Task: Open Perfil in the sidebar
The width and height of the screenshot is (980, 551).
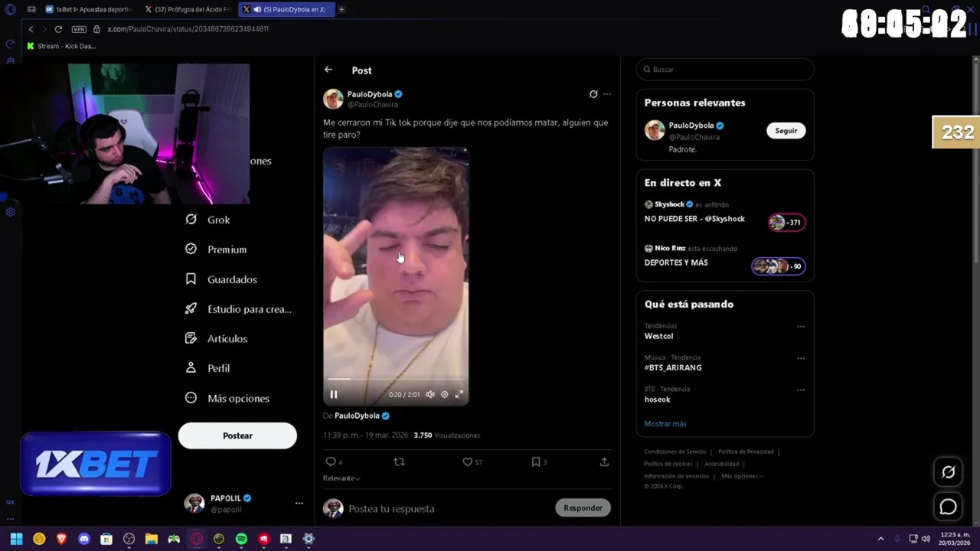Action: 207,368
